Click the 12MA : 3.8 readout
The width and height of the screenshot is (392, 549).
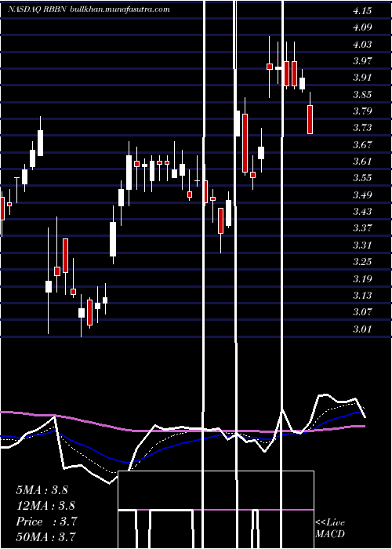[45, 506]
